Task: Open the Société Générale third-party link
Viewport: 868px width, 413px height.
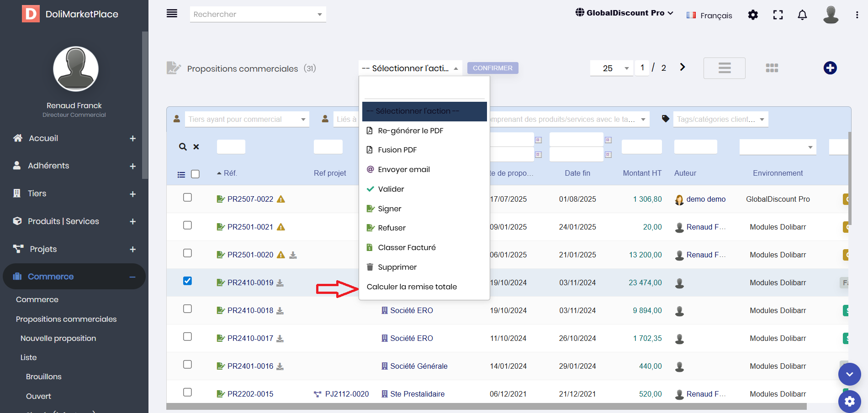Action: [x=418, y=366]
